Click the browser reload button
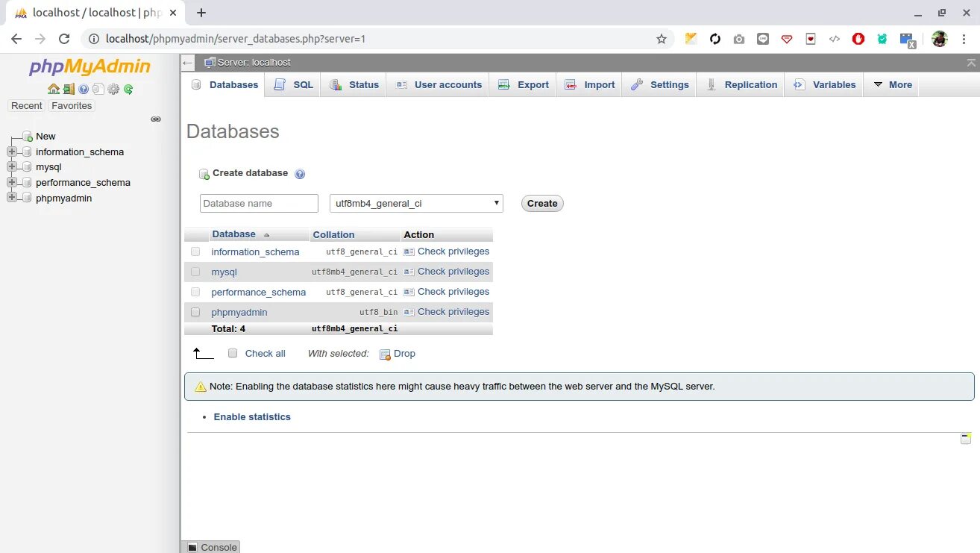Image resolution: width=980 pixels, height=553 pixels. coord(64,39)
